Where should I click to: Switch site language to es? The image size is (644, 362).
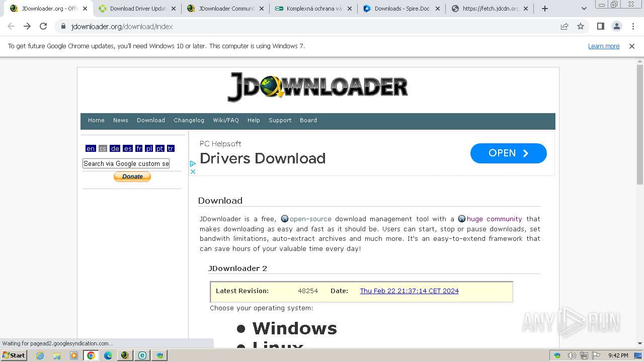(x=128, y=148)
